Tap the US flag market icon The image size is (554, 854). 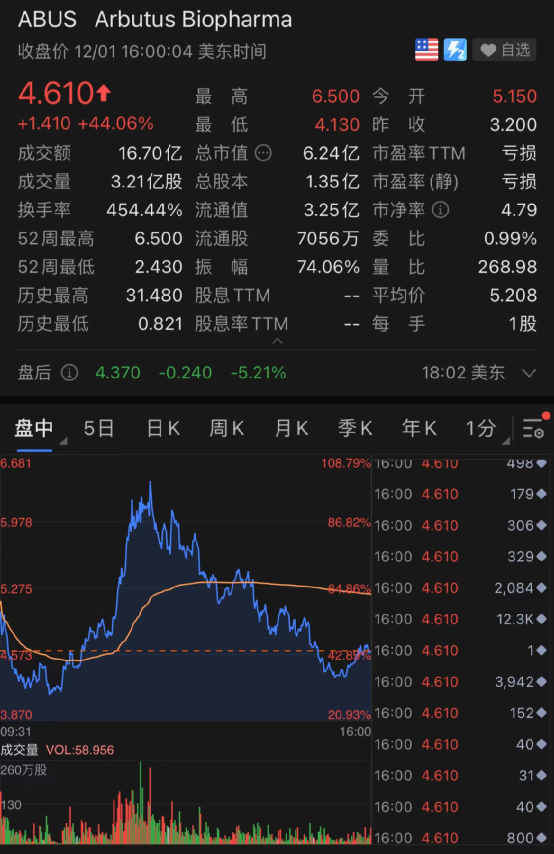pos(427,50)
